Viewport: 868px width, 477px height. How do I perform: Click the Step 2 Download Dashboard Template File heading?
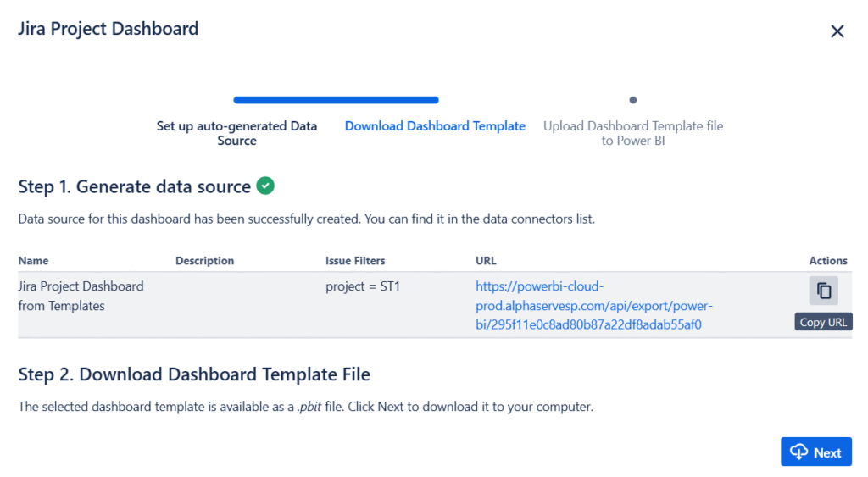click(194, 374)
